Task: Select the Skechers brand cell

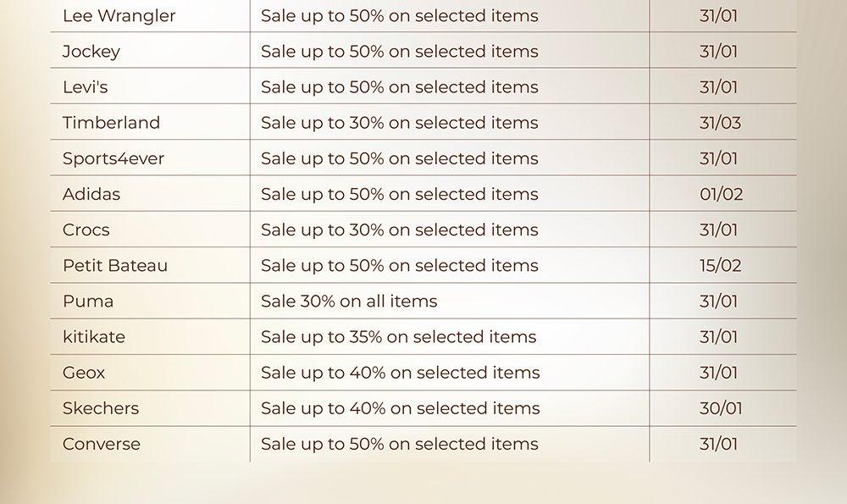Action: click(101, 407)
